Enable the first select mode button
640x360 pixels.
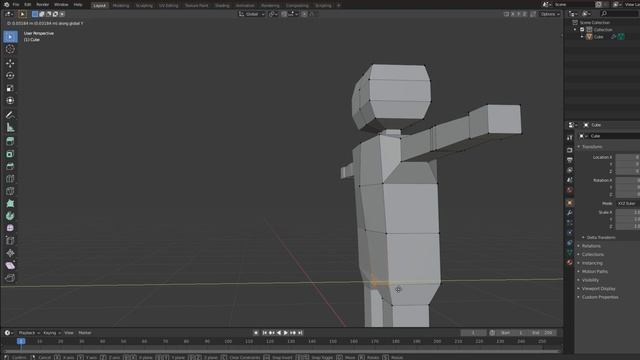pos(35,14)
